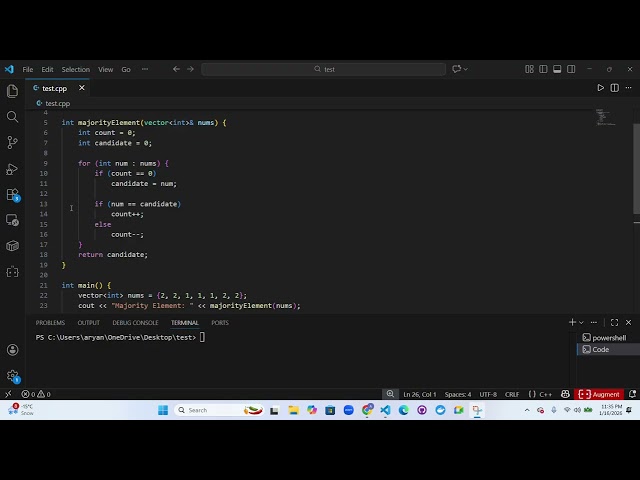Open editor More Actions menu
Viewport: 640px width, 480px height.
click(x=628, y=88)
